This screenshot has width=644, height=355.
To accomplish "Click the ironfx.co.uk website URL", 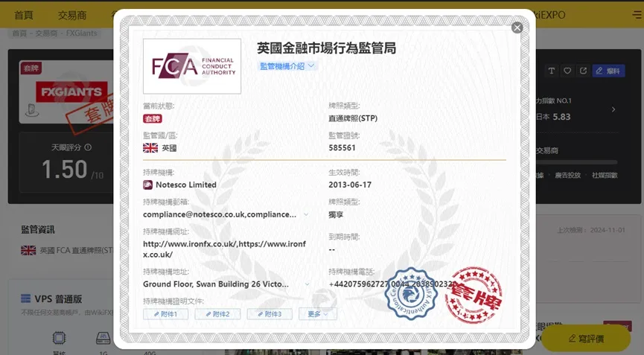I will (225, 249).
